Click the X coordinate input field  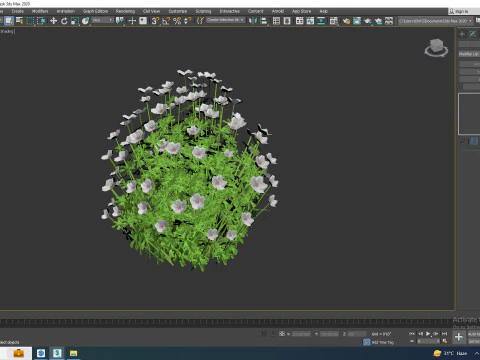click(301, 334)
